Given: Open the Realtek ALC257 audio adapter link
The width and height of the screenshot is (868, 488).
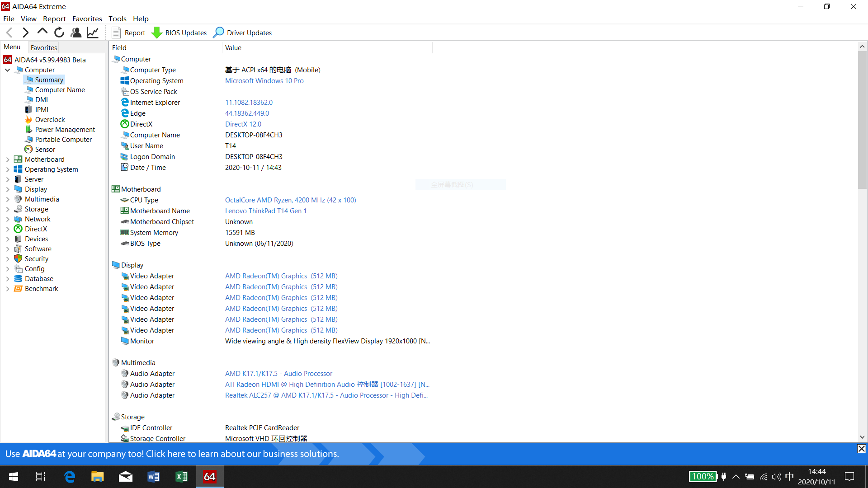Looking at the screenshot, I should point(326,395).
